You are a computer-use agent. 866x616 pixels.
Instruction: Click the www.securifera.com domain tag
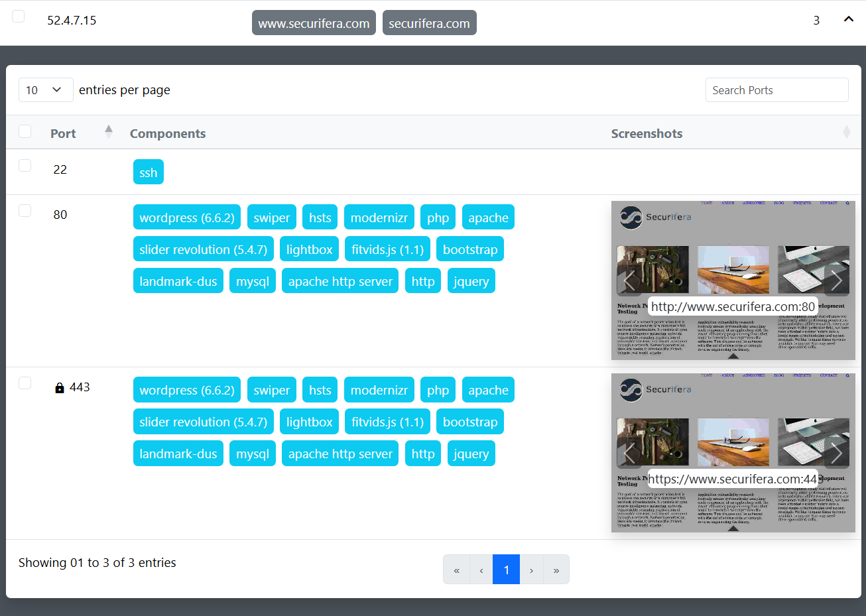tap(314, 23)
